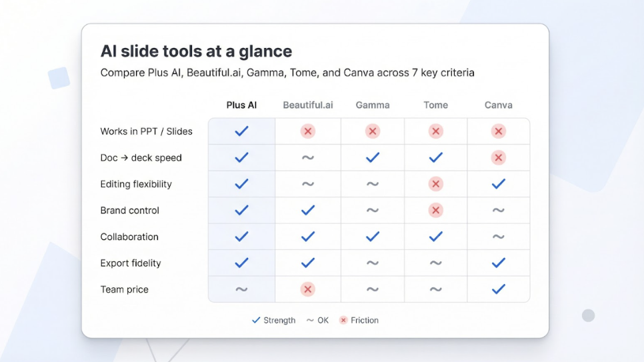Click Gamma checkmark in the Collaboration row
The image size is (644, 362).
(373, 237)
